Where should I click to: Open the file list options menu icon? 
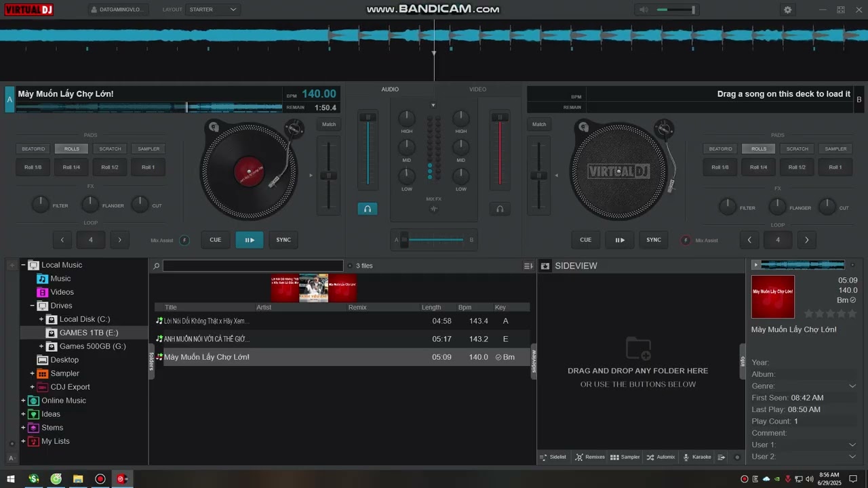pos(528,266)
